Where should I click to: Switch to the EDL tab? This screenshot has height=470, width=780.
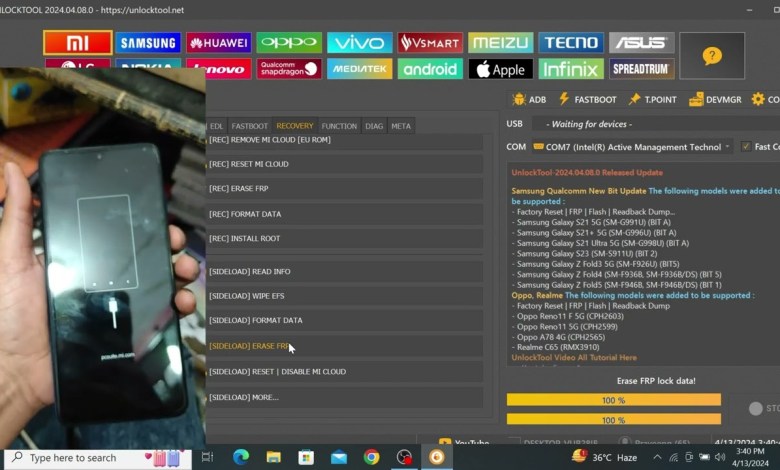coord(216,126)
